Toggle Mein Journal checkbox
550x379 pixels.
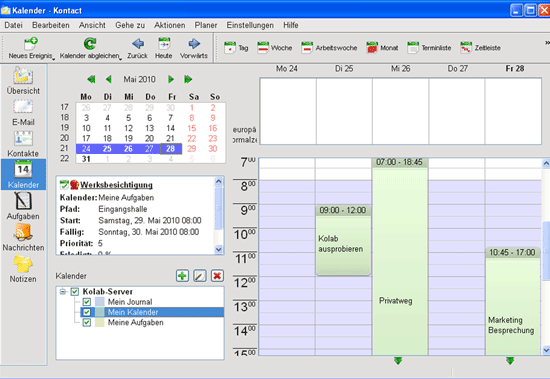(x=87, y=302)
